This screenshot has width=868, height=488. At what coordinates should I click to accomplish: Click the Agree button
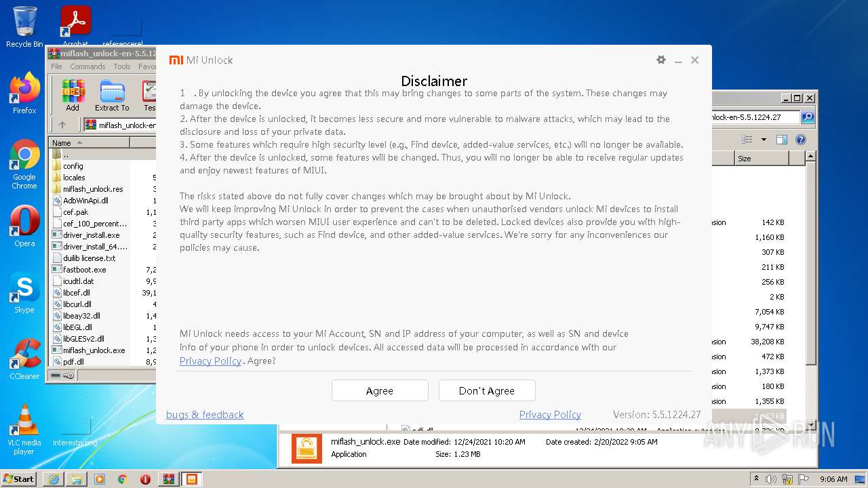(x=380, y=390)
